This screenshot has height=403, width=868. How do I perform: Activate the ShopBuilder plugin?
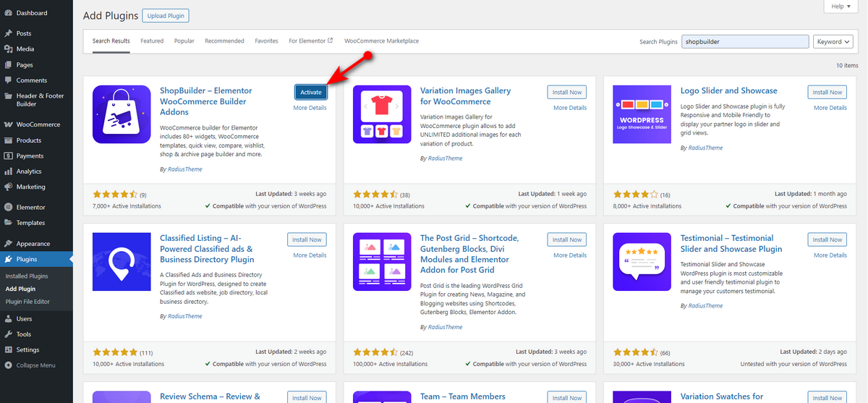[x=311, y=93]
